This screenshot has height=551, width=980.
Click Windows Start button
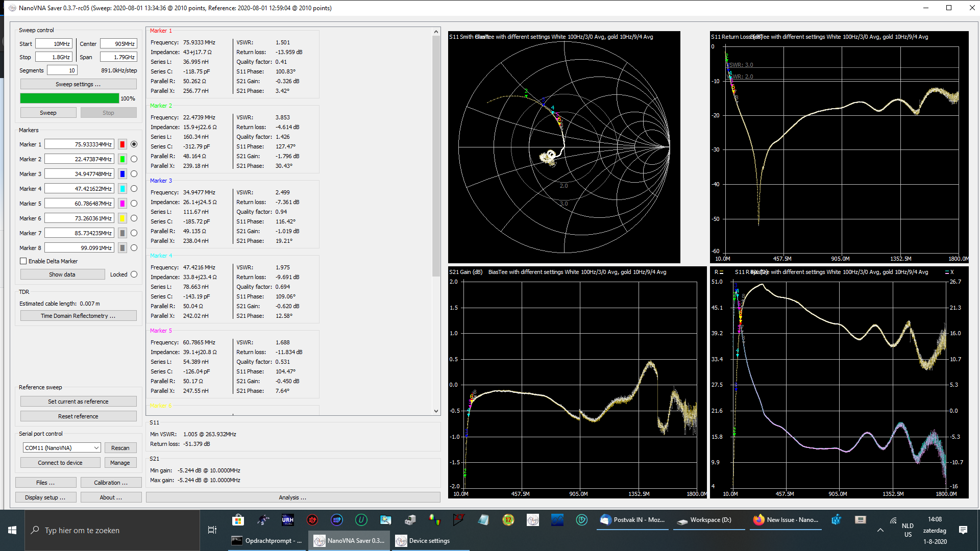point(12,530)
